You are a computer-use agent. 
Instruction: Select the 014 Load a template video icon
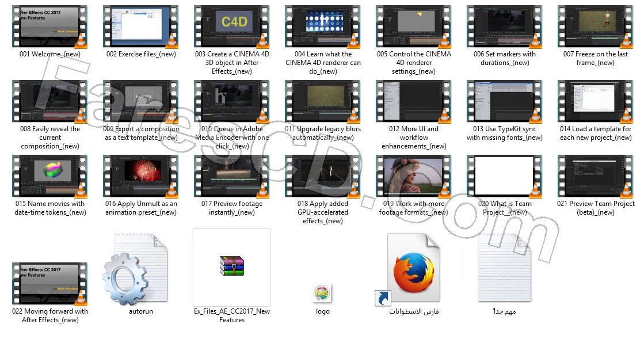point(596,101)
